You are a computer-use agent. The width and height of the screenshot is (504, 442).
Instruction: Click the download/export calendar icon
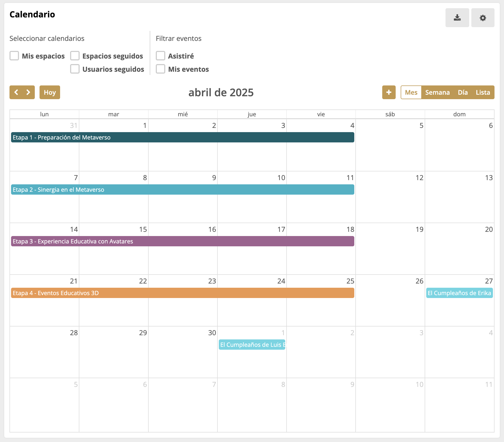pyautogui.click(x=457, y=18)
